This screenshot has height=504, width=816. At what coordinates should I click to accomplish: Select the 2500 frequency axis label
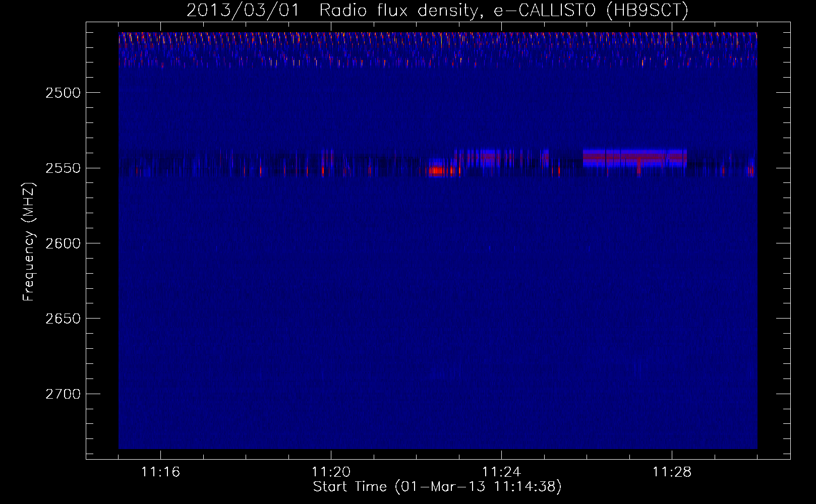tap(63, 93)
